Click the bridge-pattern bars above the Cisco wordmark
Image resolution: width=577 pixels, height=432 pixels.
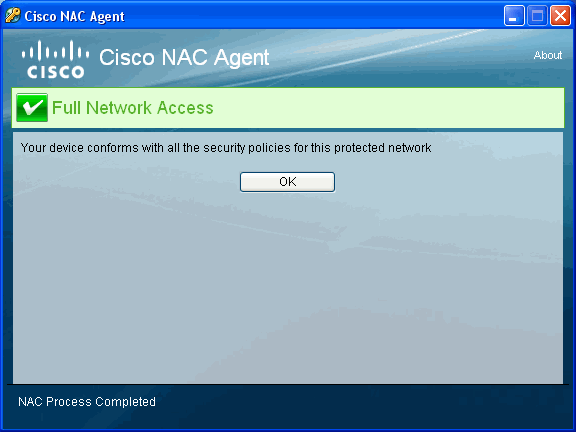(55, 51)
